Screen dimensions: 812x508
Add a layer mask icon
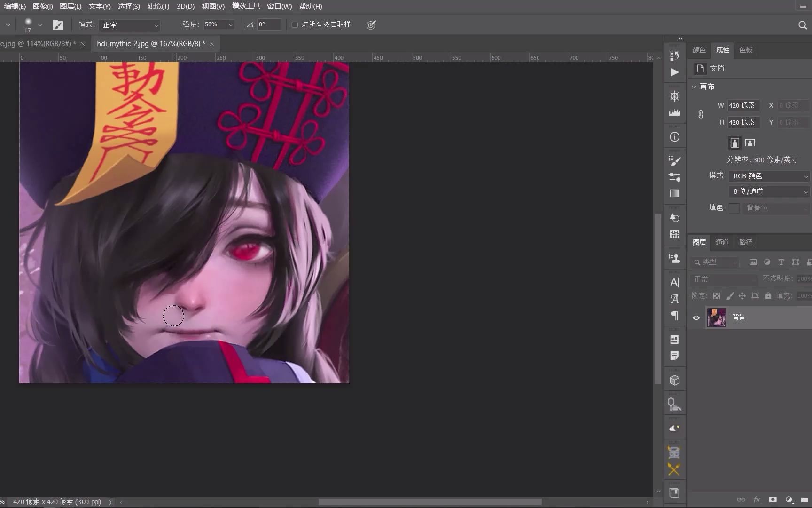pyautogui.click(x=773, y=500)
